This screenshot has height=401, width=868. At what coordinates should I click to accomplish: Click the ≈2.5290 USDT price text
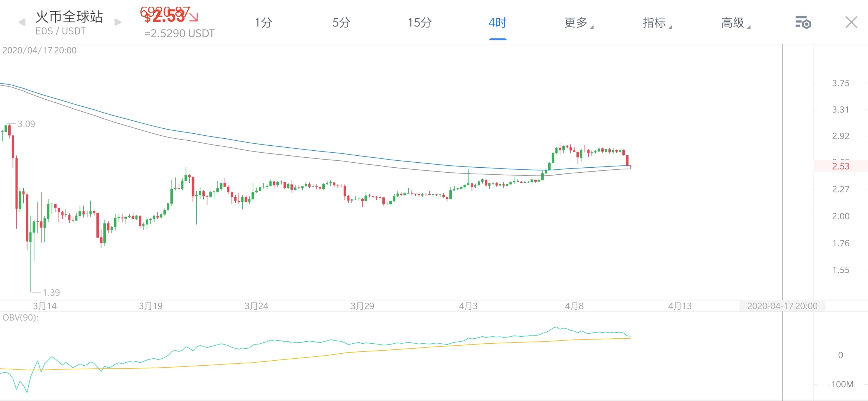[x=179, y=33]
